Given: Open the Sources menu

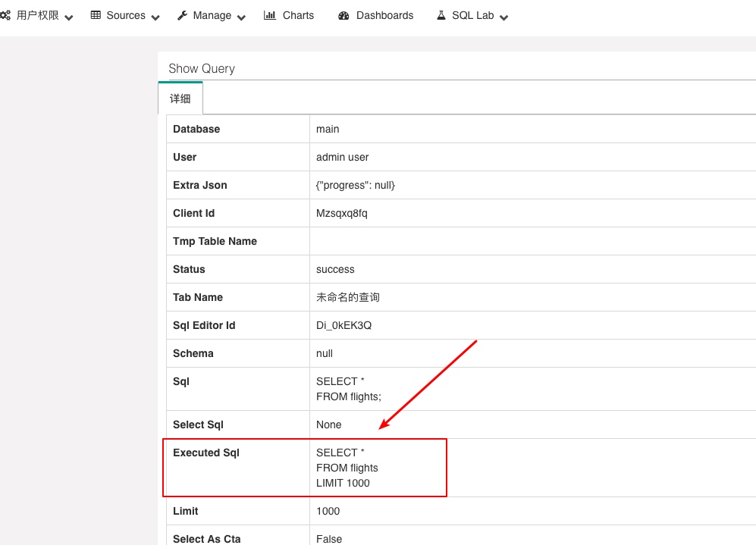Looking at the screenshot, I should [x=125, y=15].
